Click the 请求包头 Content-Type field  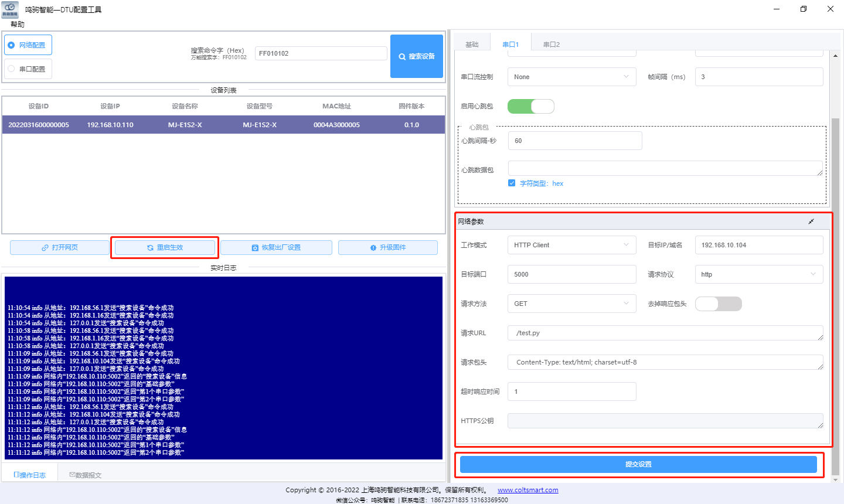pos(665,362)
